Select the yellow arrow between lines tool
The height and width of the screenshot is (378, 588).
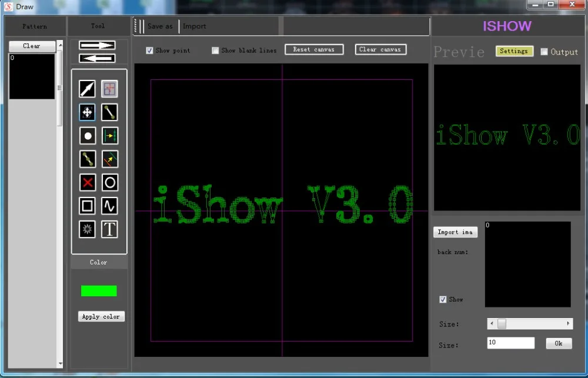[109, 159]
